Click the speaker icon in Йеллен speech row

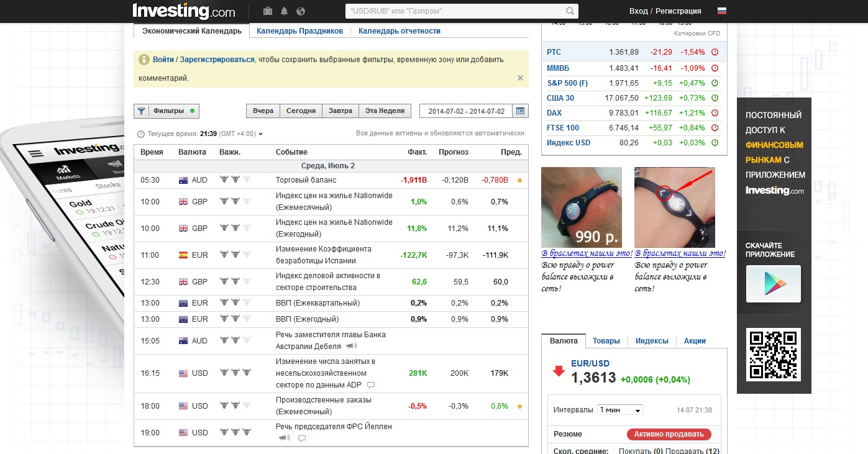[284, 438]
